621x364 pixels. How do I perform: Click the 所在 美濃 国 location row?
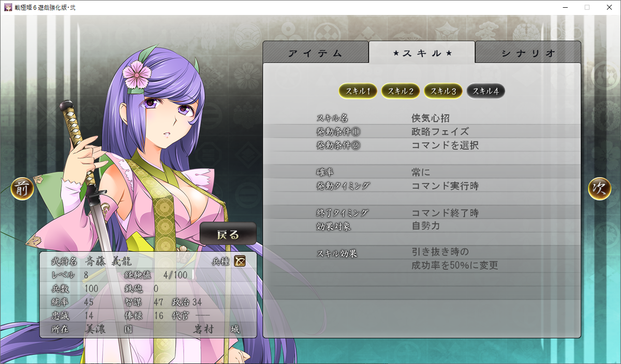point(147,329)
